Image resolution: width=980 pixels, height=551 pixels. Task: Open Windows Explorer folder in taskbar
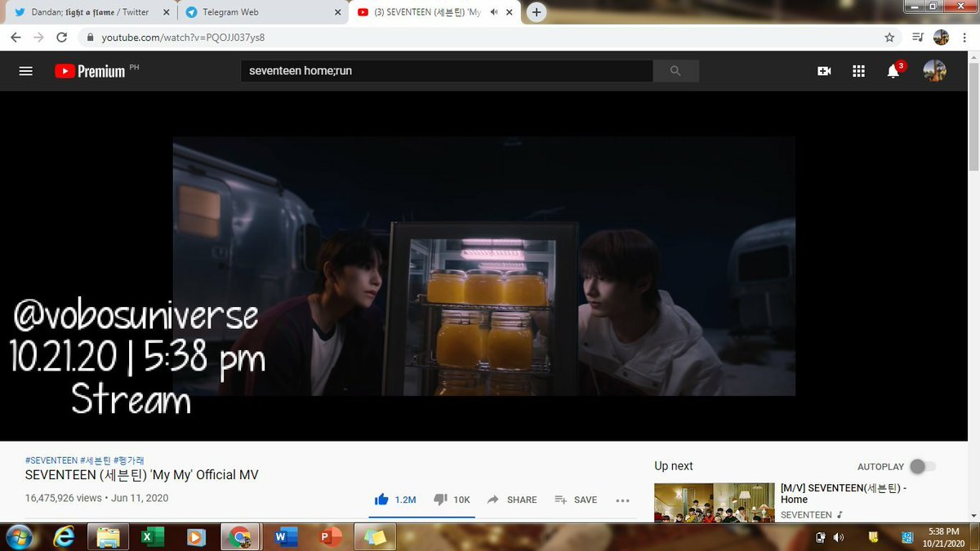coord(109,537)
